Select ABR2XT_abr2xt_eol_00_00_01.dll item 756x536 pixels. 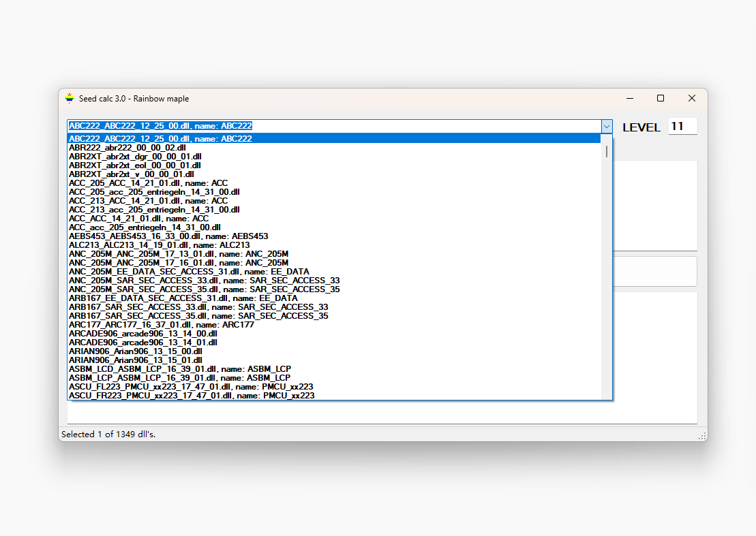(x=135, y=165)
